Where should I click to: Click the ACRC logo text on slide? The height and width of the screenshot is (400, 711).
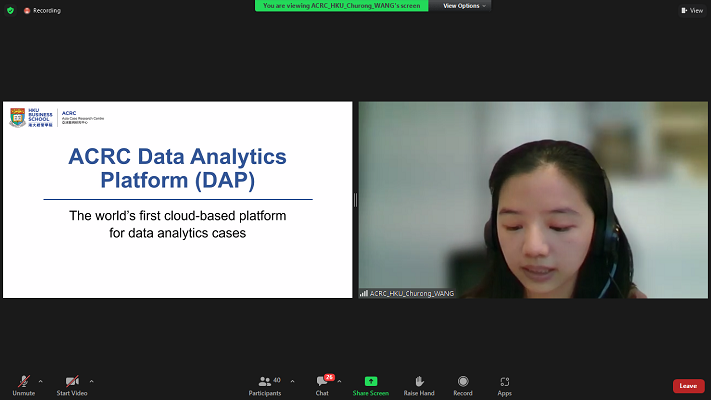tap(83, 118)
